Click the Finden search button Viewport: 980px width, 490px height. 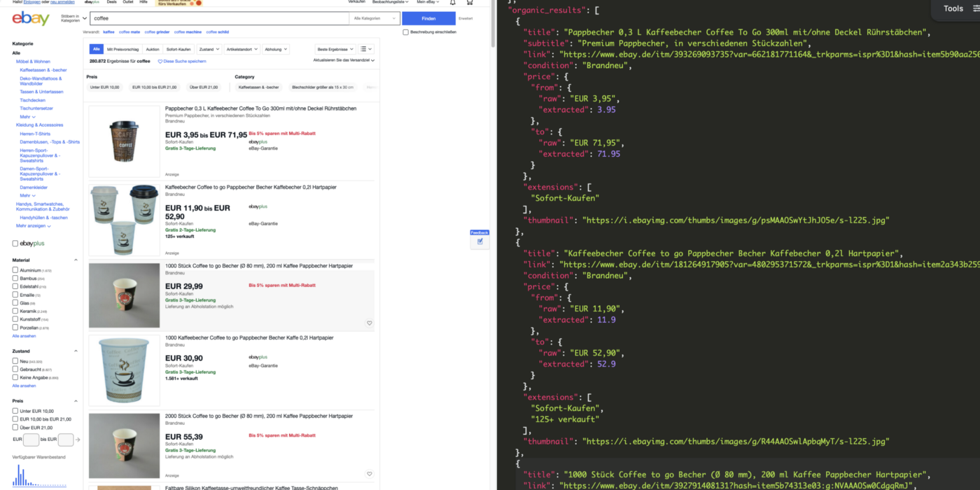pyautogui.click(x=428, y=18)
